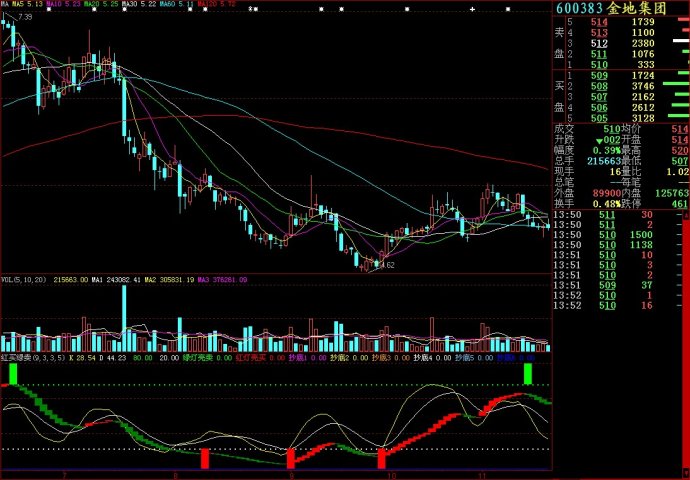Click the stock name 金地集团

[636, 8]
